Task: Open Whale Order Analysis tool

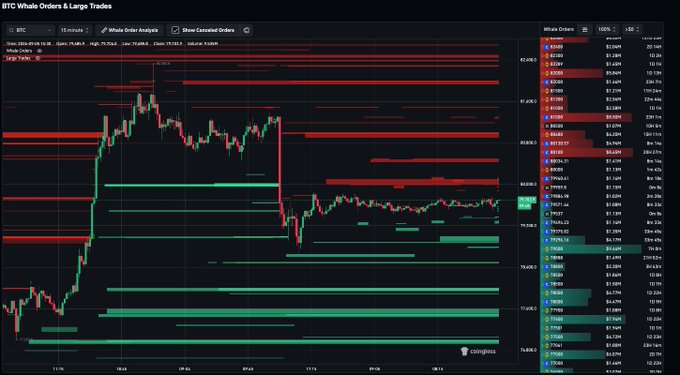Action: click(130, 30)
